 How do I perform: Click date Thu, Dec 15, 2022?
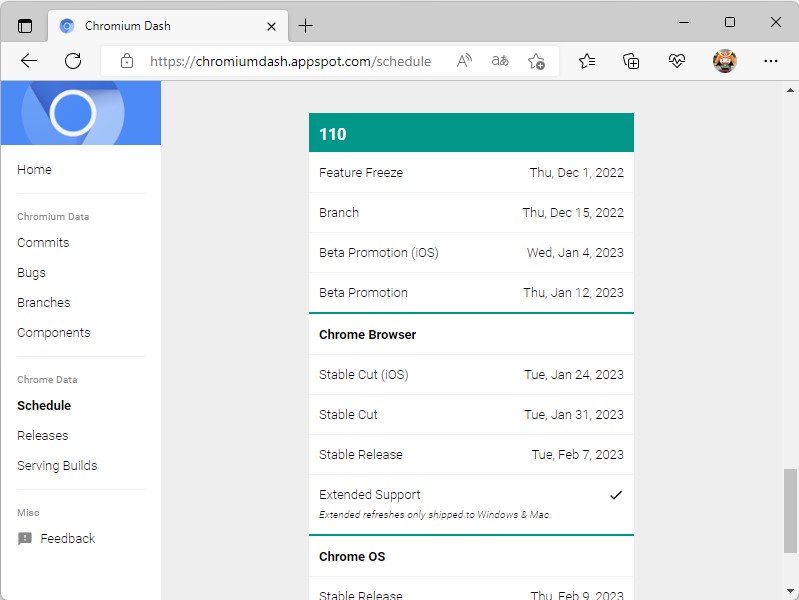pos(573,212)
